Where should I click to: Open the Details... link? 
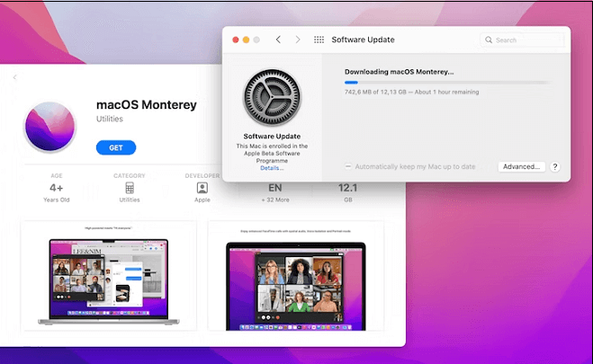[272, 168]
